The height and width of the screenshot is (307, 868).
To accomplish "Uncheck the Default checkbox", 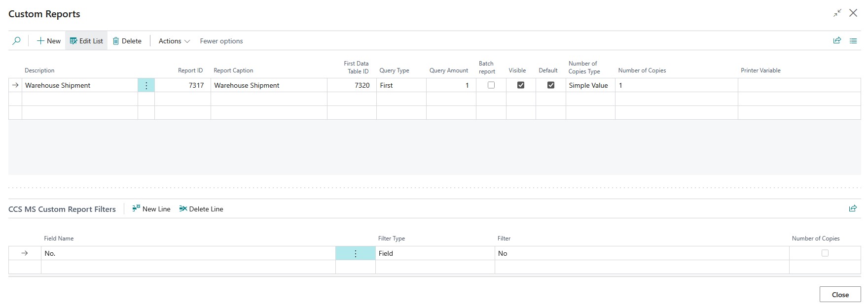I will point(550,85).
